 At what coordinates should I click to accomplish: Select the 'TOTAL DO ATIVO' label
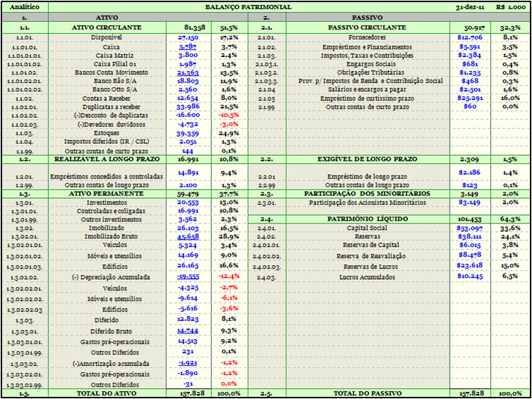107,393
